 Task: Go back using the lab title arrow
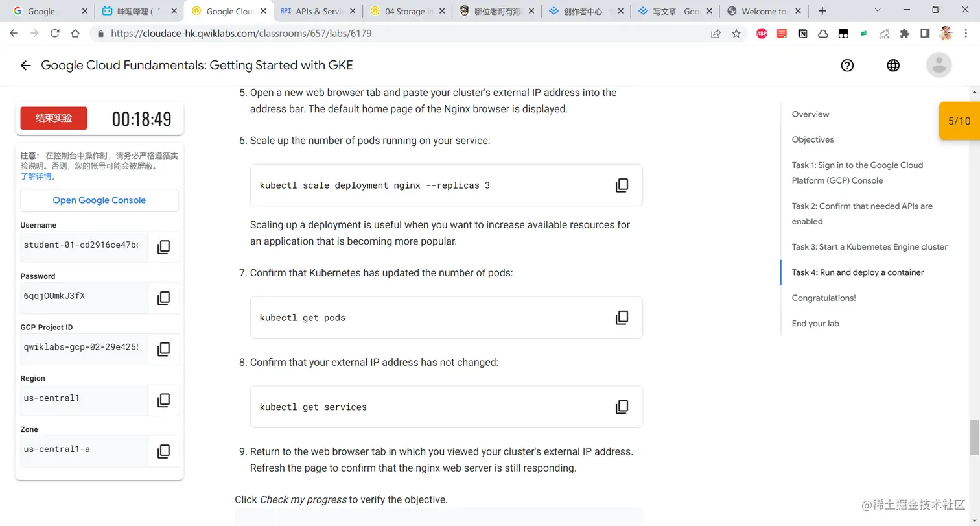[25, 66]
